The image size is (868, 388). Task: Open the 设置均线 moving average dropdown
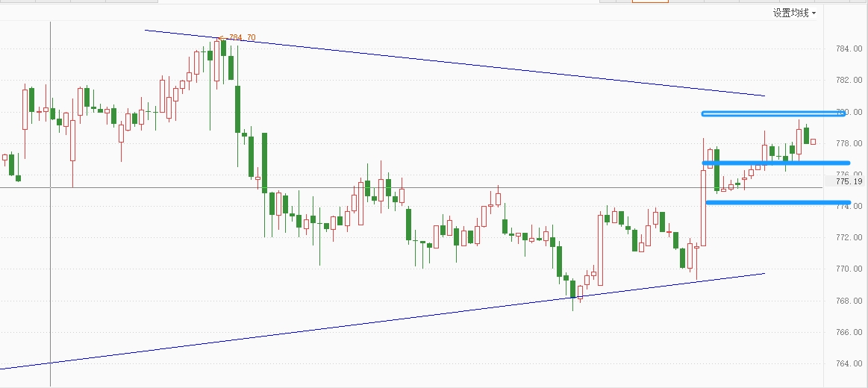794,13
